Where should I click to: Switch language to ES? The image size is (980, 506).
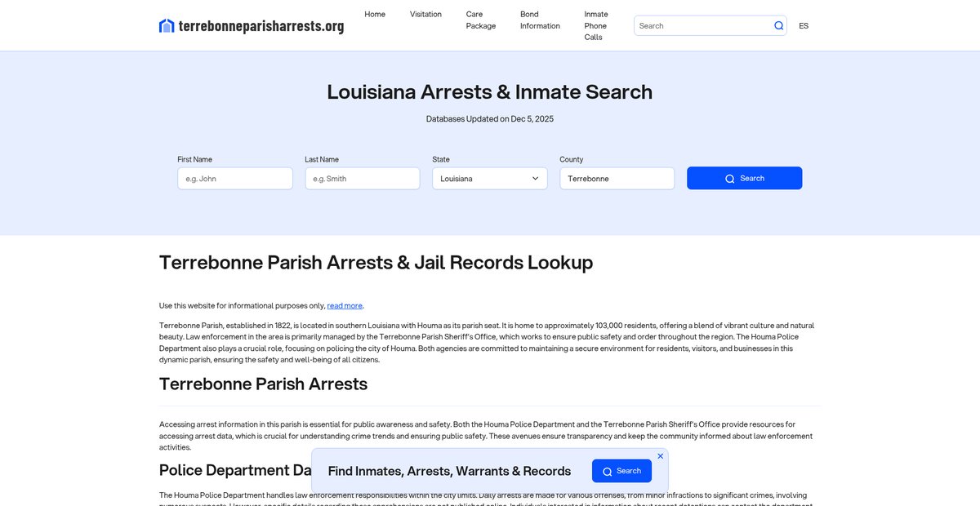click(x=804, y=26)
